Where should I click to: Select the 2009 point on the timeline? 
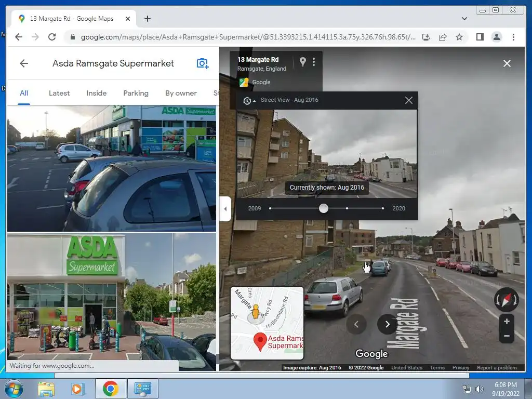click(x=270, y=208)
